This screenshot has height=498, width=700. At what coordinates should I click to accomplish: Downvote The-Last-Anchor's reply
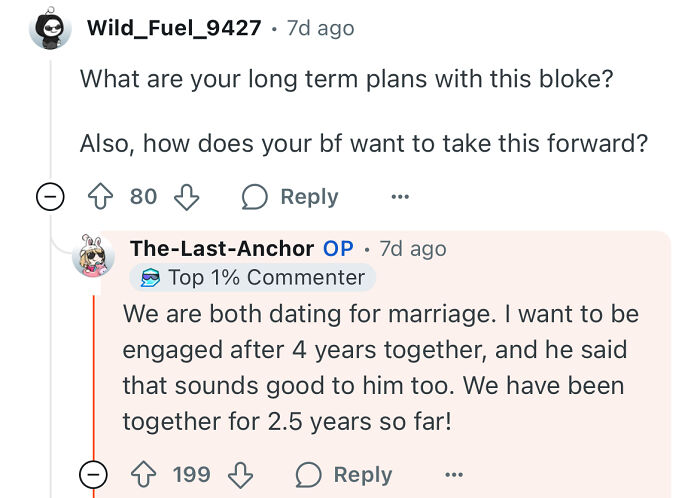(237, 474)
